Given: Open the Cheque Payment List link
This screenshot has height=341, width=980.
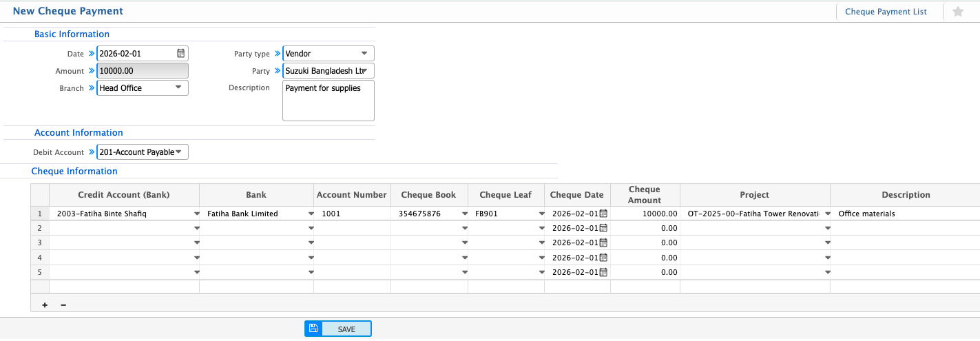Looking at the screenshot, I should click(886, 12).
